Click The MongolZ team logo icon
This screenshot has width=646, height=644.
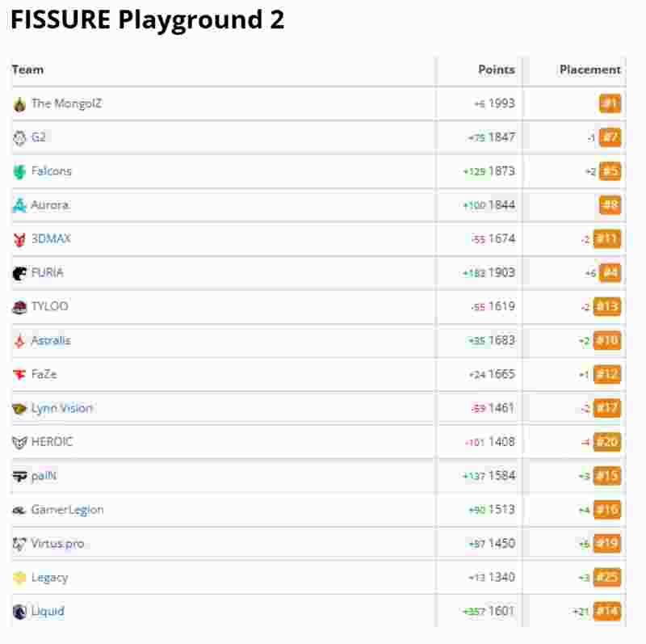(19, 104)
